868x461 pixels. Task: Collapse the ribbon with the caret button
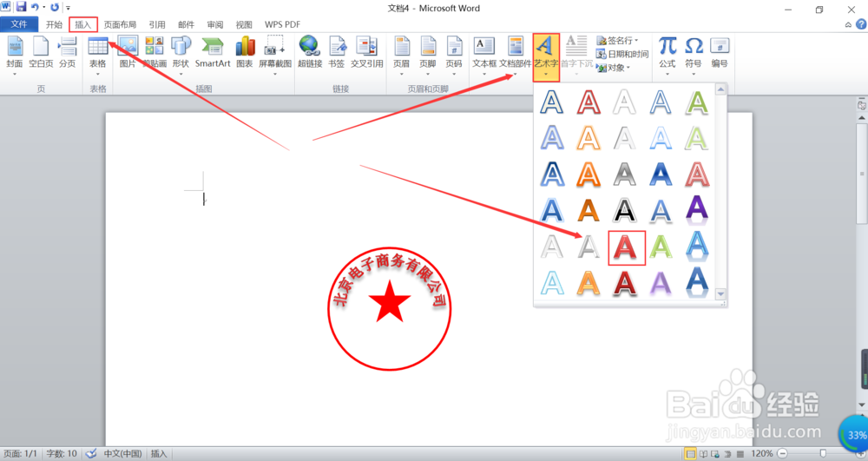(x=848, y=24)
